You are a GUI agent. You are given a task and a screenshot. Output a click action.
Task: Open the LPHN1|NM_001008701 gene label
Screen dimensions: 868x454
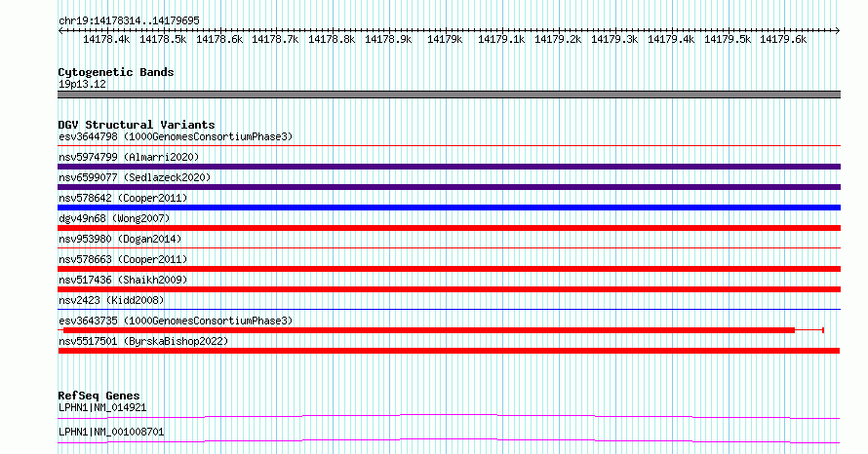[x=111, y=432]
